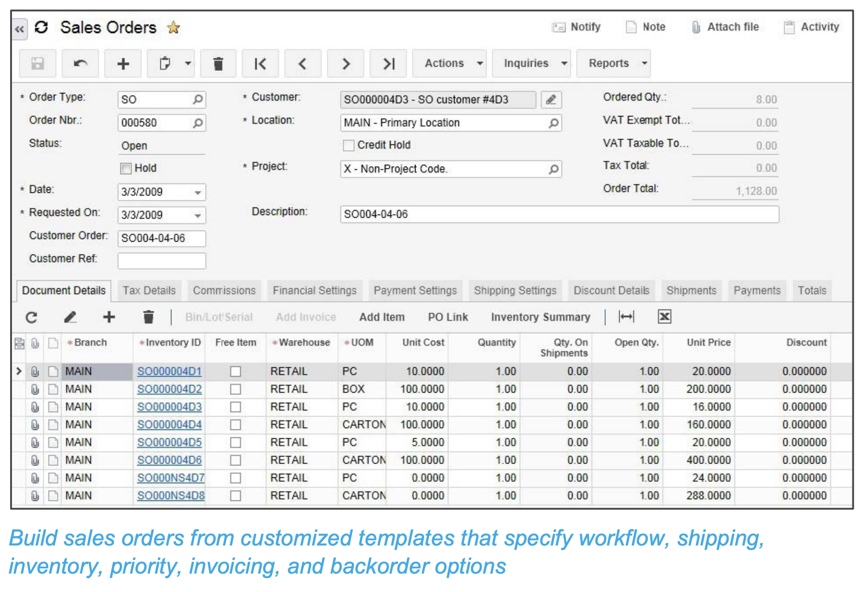Open the Actions dropdown menu
Image resolution: width=868 pixels, height=592 pixels.
point(449,64)
